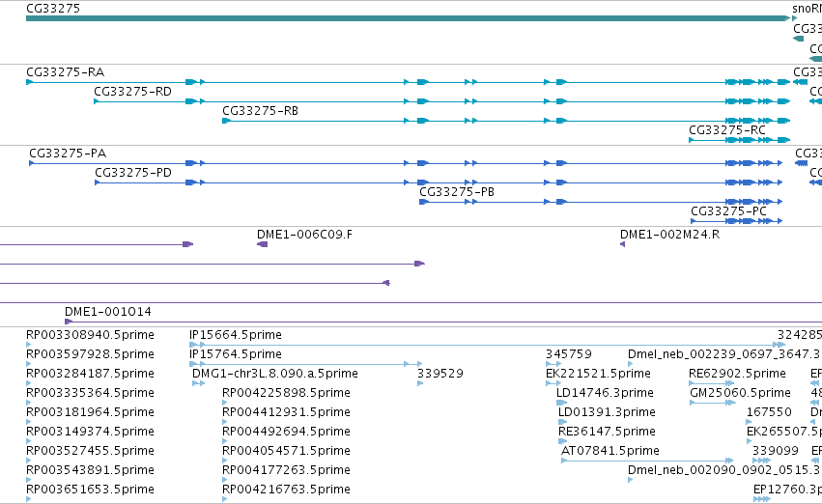Select the DME1-001O14 feature label
This screenshot has width=822, height=504.
108,312
